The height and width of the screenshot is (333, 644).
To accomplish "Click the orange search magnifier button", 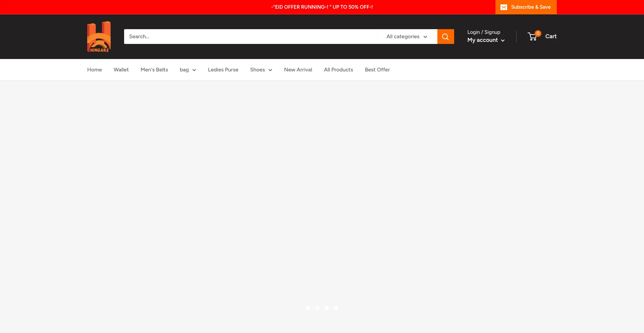I will pyautogui.click(x=445, y=37).
